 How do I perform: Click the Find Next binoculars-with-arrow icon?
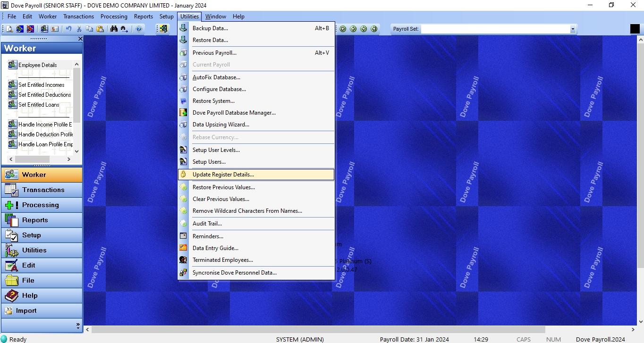[124, 29]
